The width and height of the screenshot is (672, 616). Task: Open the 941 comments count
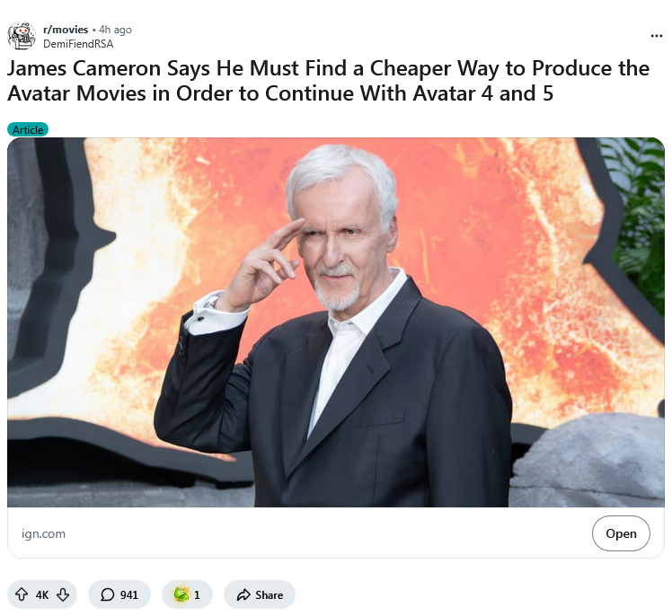129,595
